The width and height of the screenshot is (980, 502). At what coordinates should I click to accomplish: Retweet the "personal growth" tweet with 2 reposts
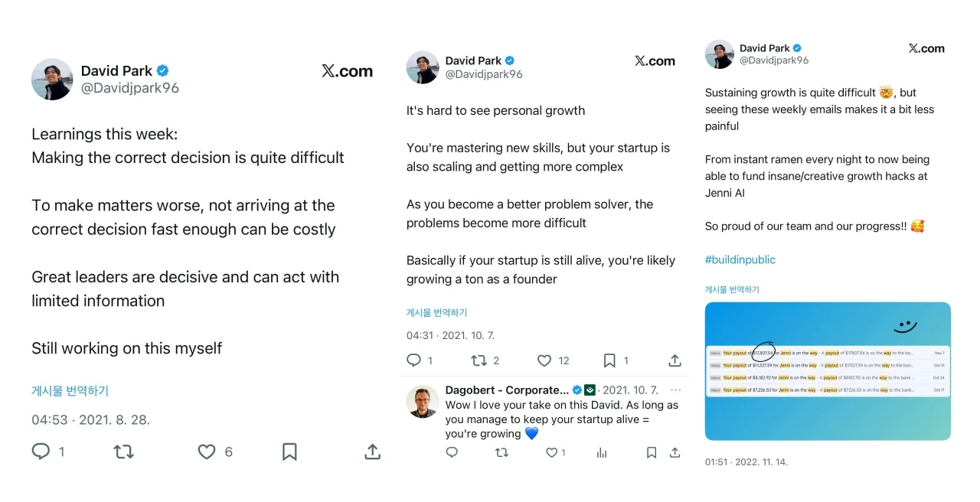pos(479,360)
